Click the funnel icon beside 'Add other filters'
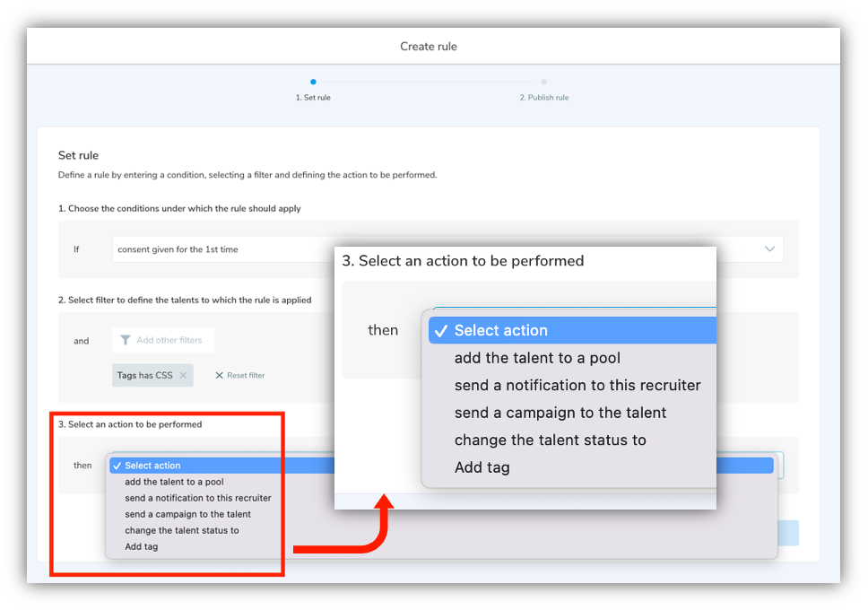Screen dimensions: 868x610 pos(125,341)
